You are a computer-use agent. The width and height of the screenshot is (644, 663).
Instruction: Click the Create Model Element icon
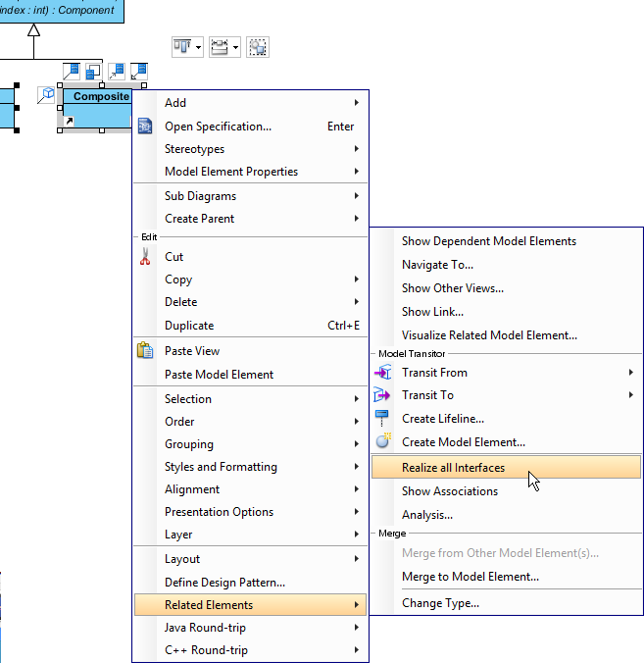(383, 440)
